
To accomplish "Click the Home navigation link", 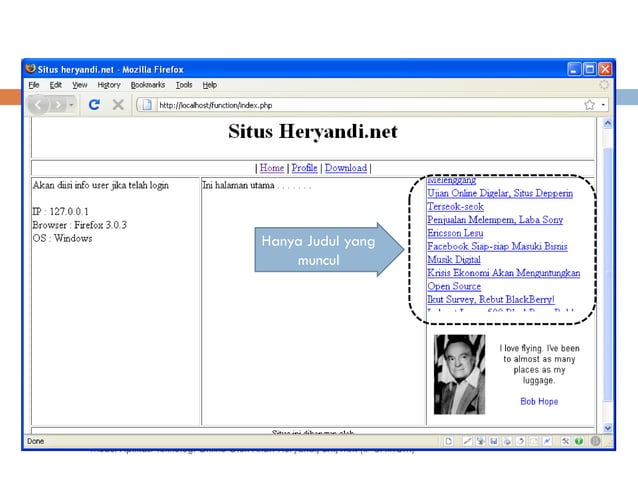I will point(272,168).
